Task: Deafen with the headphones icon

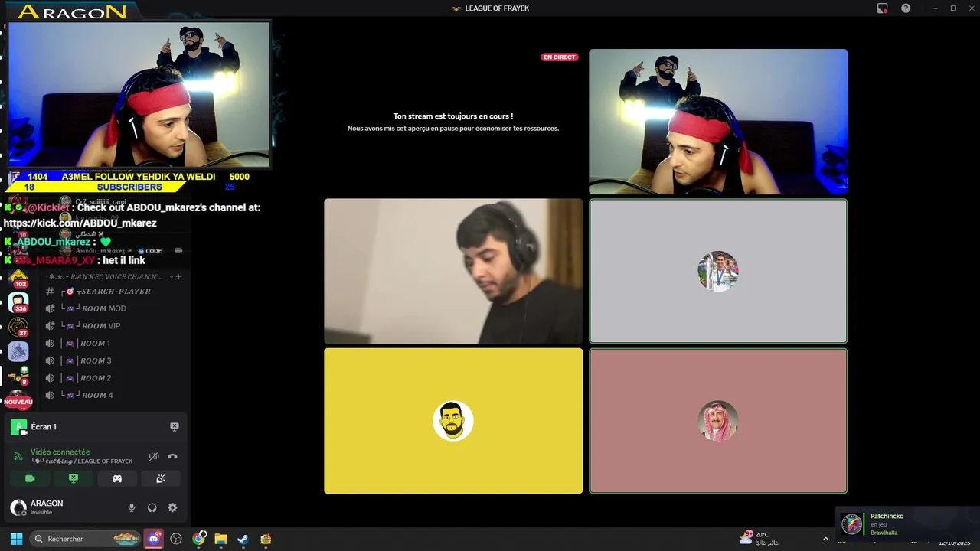Action: coord(152,507)
